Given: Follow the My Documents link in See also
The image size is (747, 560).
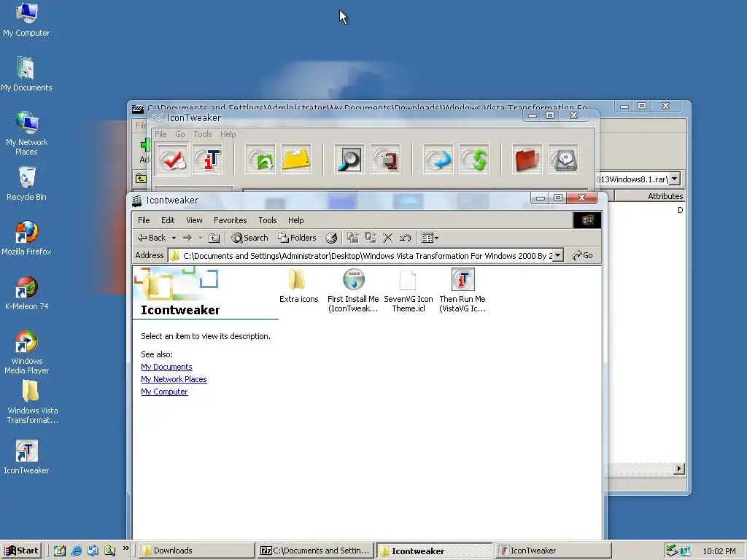Looking at the screenshot, I should (x=166, y=367).
